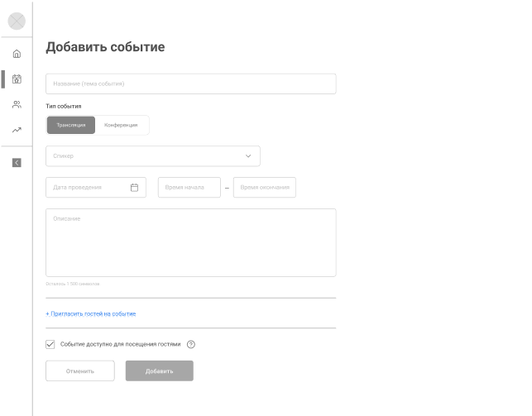This screenshot has height=416, width=532.
Task: Click the profile avatar placeholder icon
Action: [17, 21]
